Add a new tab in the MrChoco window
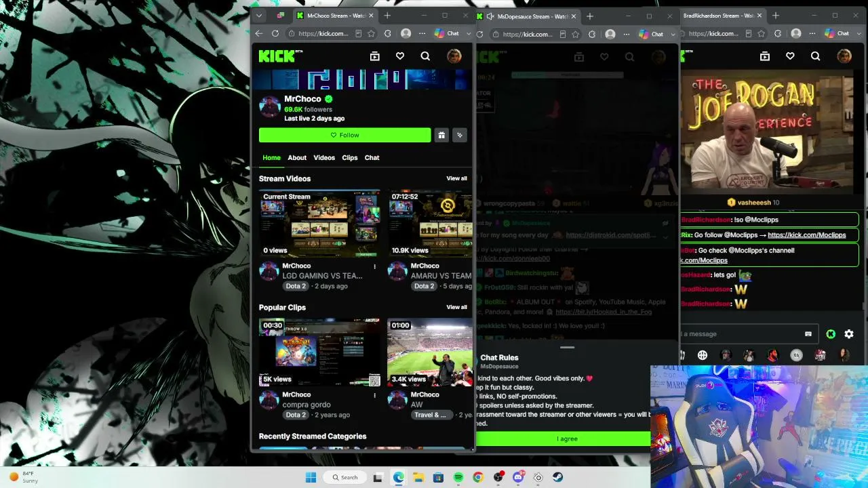The image size is (868, 488). [x=387, y=16]
